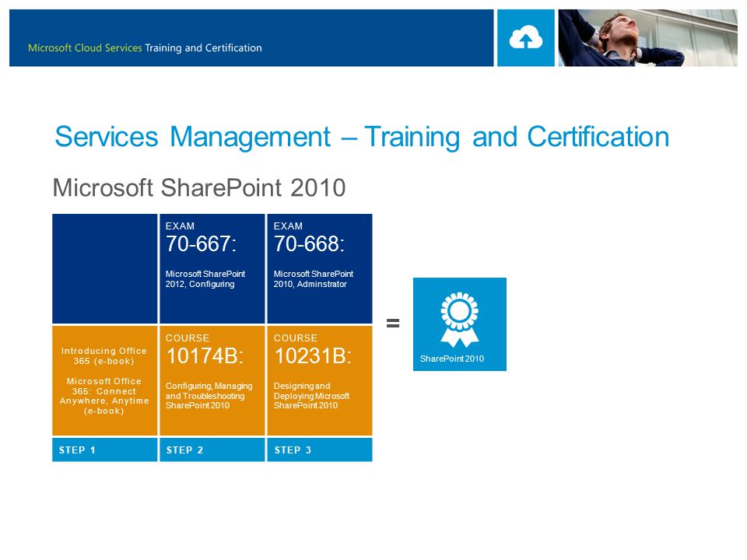Viewport: 747px width, 560px height.
Task: Click 'Microsoft Office 365: Connect Anywhere, Anytime' e-book
Action: 103,396
